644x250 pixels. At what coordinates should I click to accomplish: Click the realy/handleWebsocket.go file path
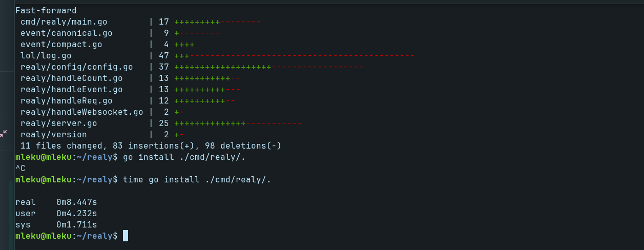82,112
